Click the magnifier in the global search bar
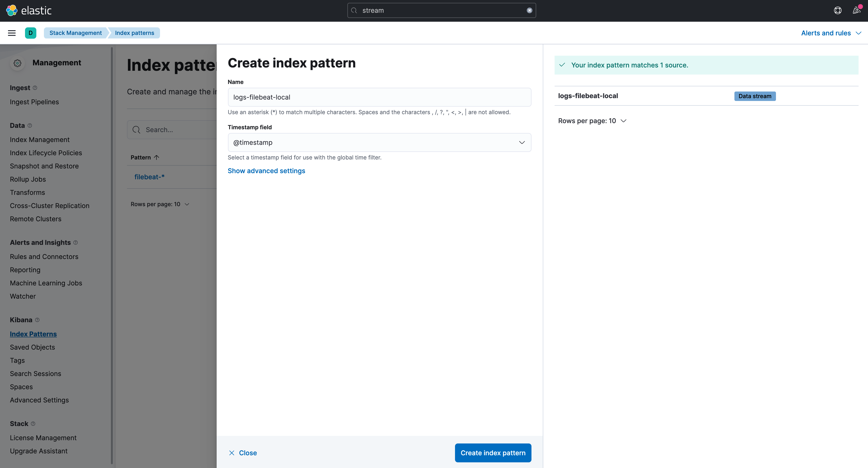The height and width of the screenshot is (468, 868). [354, 10]
